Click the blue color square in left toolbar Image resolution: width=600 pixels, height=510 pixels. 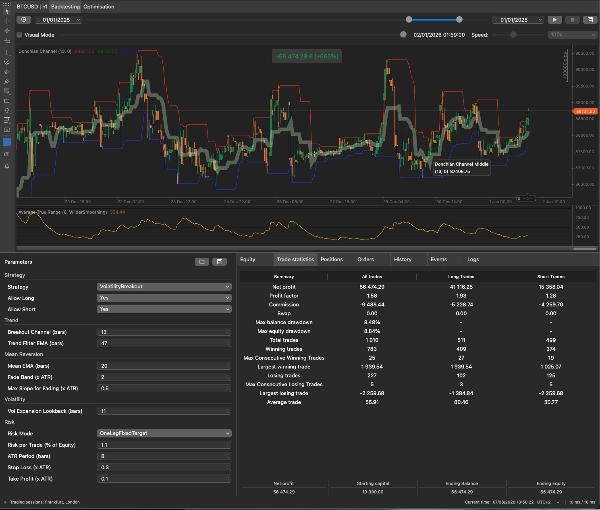[7, 142]
